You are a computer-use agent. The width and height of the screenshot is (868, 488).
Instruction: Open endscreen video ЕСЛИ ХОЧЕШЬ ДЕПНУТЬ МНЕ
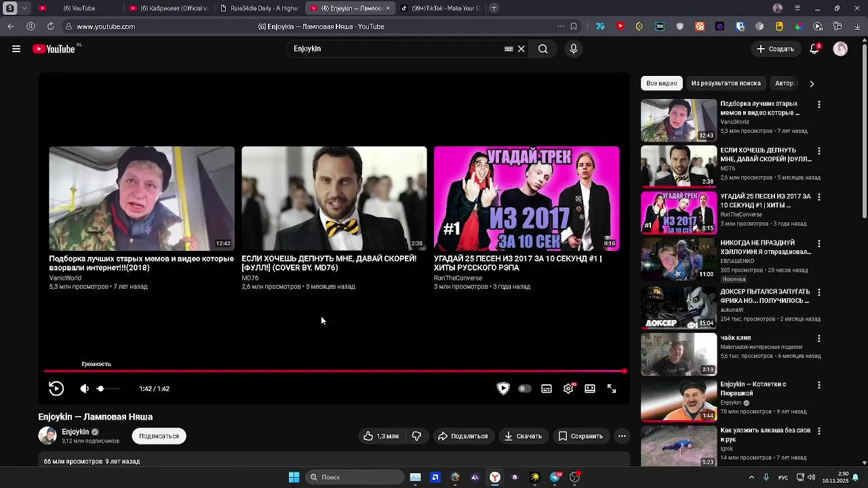pos(334,198)
